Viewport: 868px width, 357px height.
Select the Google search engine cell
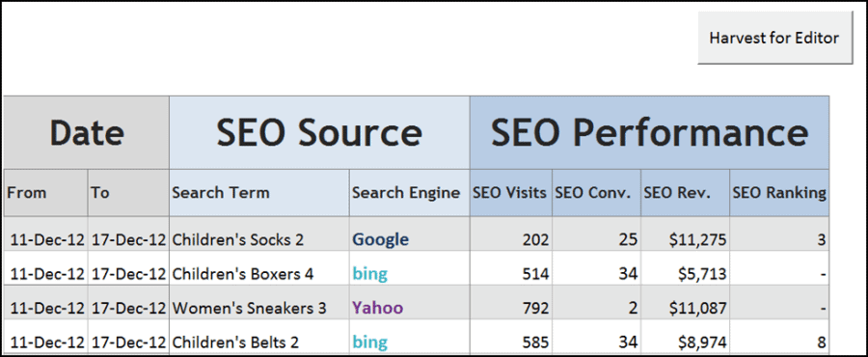point(410,239)
